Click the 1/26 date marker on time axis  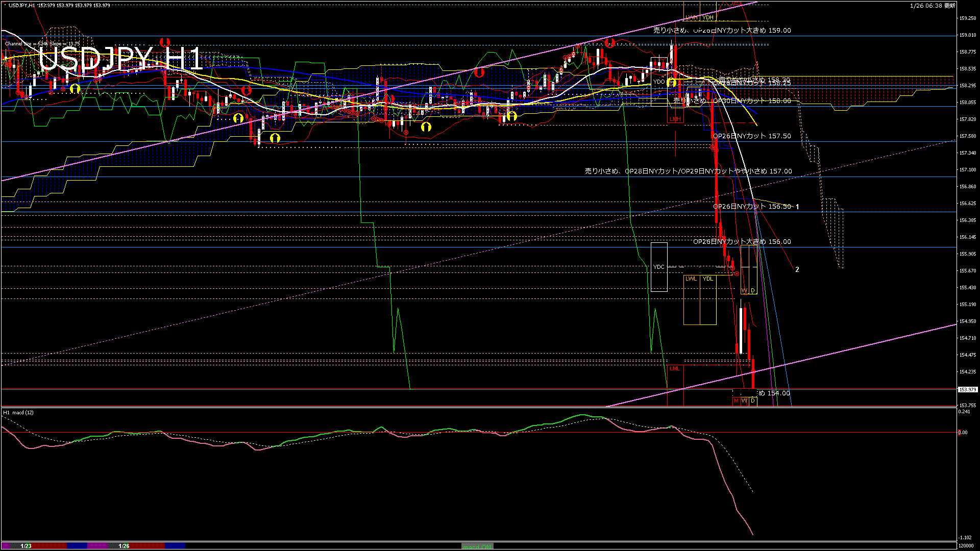point(124,546)
